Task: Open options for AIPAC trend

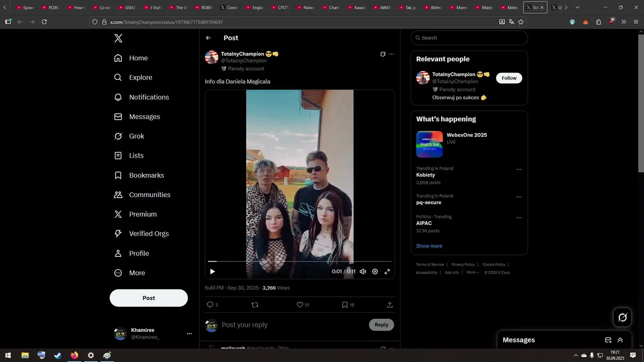Action: [x=519, y=218]
